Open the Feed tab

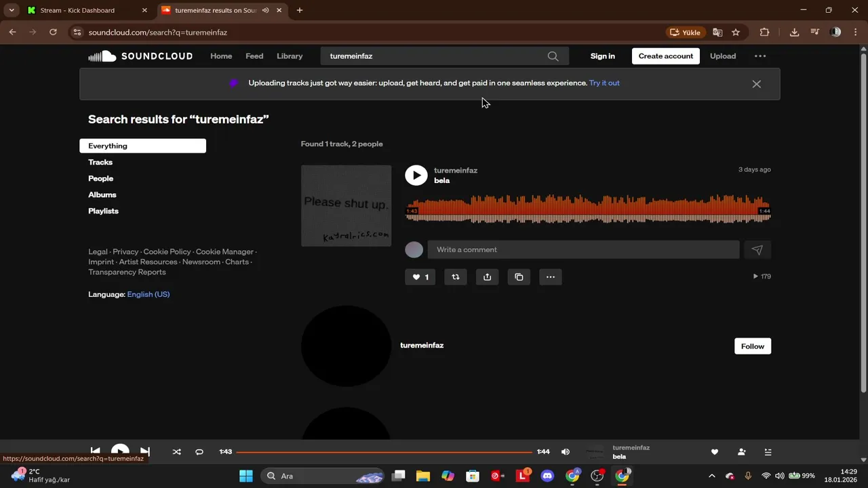coord(254,56)
